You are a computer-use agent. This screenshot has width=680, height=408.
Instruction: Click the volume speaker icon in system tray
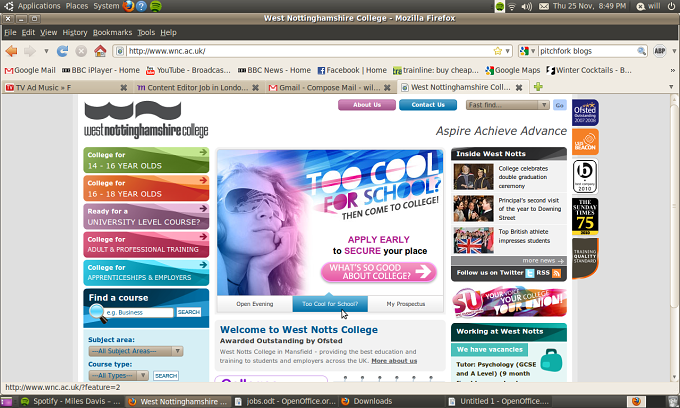click(526, 6)
